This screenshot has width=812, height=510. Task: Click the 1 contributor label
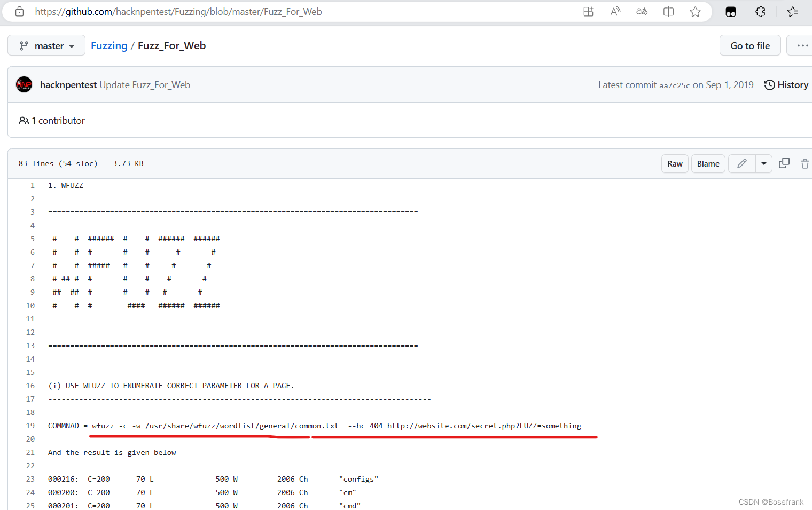pos(52,121)
